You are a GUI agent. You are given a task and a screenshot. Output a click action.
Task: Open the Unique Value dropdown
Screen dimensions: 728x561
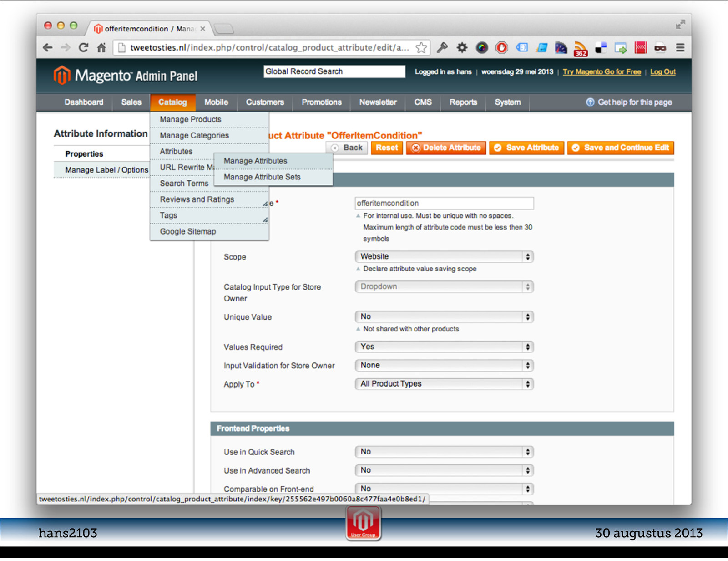[x=444, y=316]
